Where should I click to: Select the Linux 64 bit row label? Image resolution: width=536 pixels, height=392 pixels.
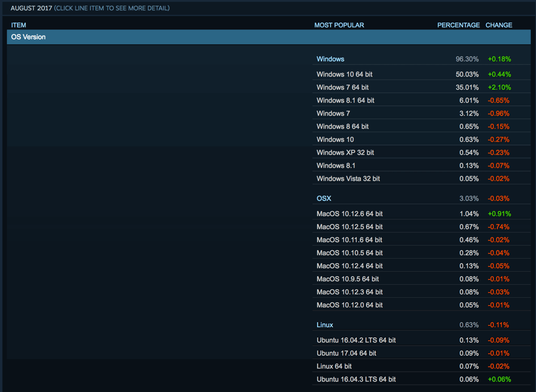coord(334,366)
